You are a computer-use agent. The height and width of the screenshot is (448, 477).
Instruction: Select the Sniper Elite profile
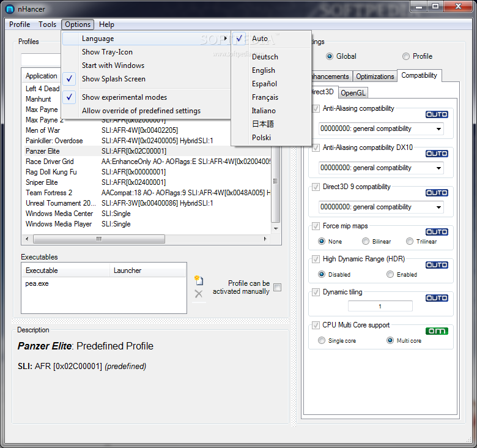pyautogui.click(x=146, y=182)
